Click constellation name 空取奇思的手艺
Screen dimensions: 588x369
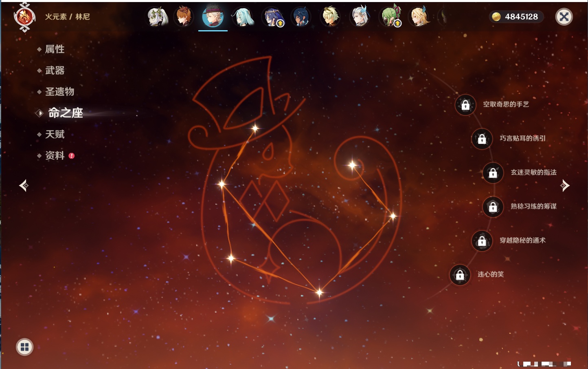tap(506, 104)
